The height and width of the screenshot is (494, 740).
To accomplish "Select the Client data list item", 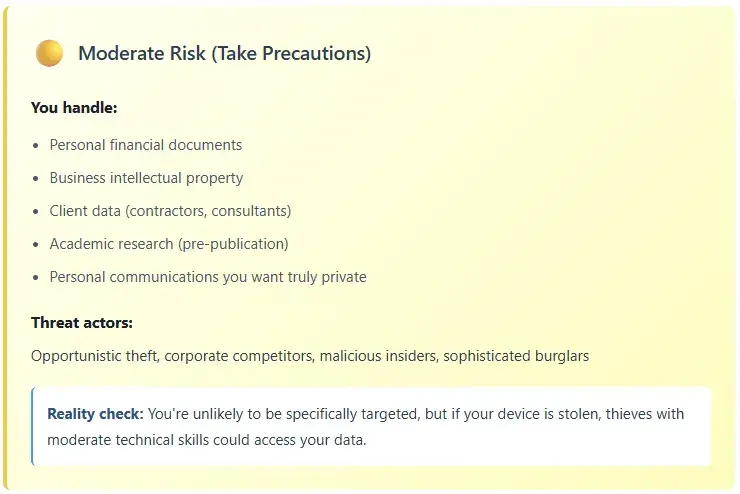I will [170, 211].
